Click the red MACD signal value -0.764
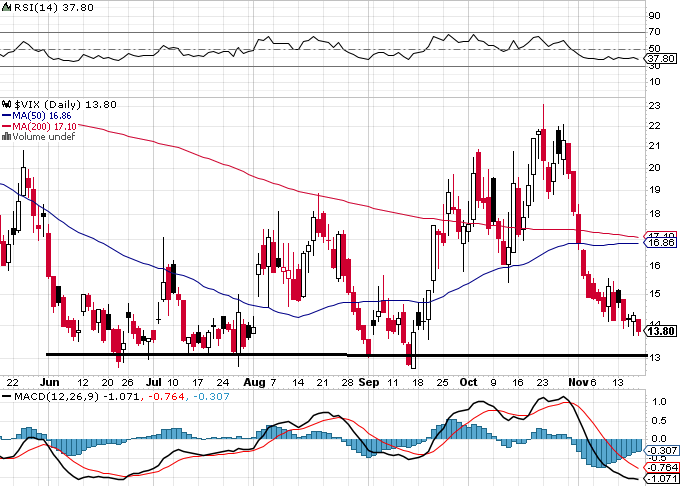Viewport: 686px width, 486px height. [x=167, y=397]
